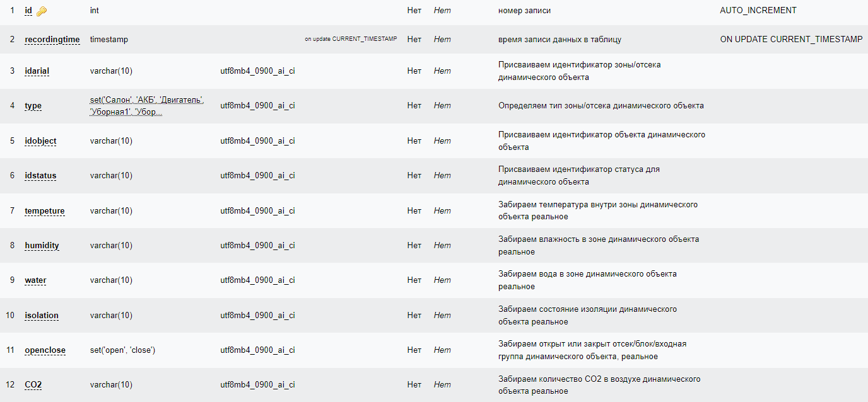This screenshot has height=402, width=868.
Task: Click the CO2 column name
Action: [33, 384]
